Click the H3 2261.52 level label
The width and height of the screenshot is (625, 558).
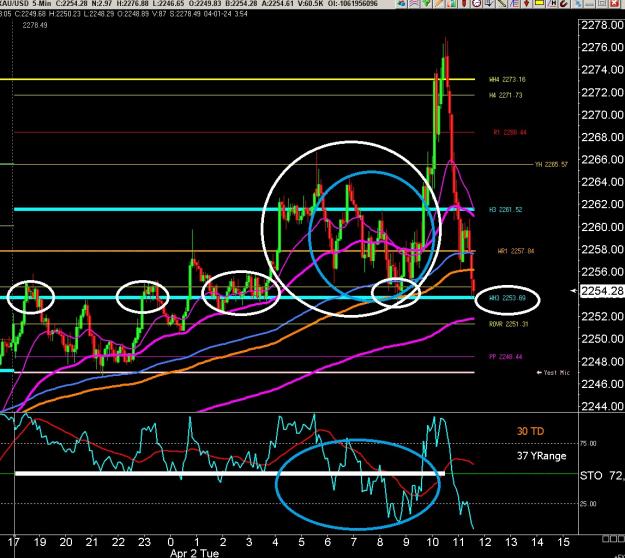(506, 210)
